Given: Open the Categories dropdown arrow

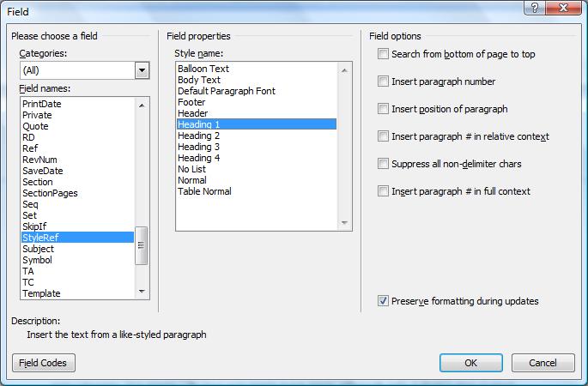Looking at the screenshot, I should coord(142,70).
